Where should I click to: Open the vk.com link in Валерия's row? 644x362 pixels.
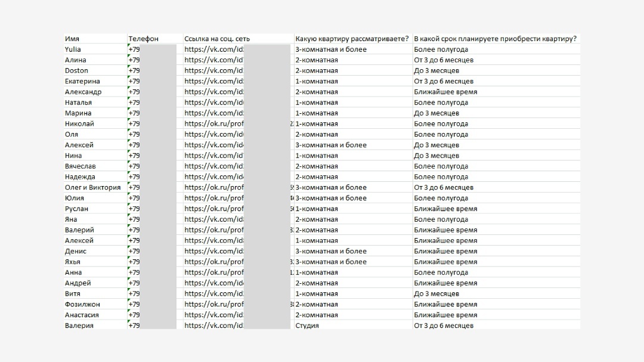[214, 326]
